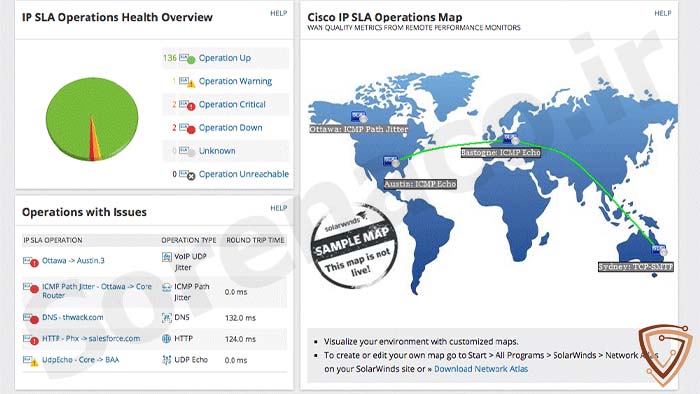This screenshot has height=394, width=700.
Task: Click status icon beside ICMP Path Jitter Ottawa
Action: point(31,288)
